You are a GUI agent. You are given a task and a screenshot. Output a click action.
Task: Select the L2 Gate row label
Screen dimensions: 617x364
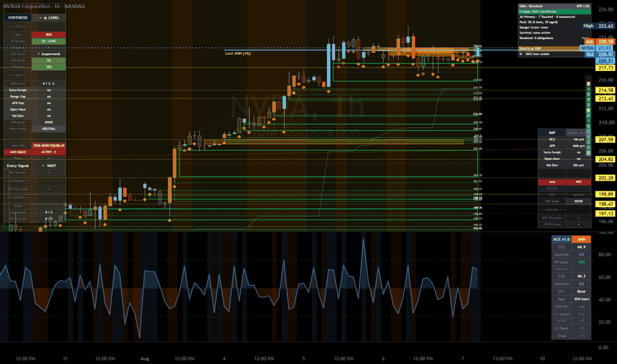coord(561,328)
